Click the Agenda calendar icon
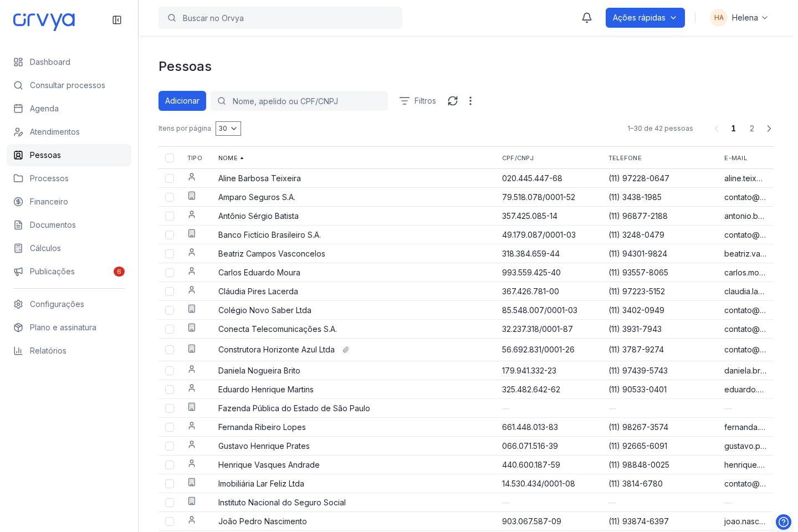The image size is (798, 532). (18, 109)
